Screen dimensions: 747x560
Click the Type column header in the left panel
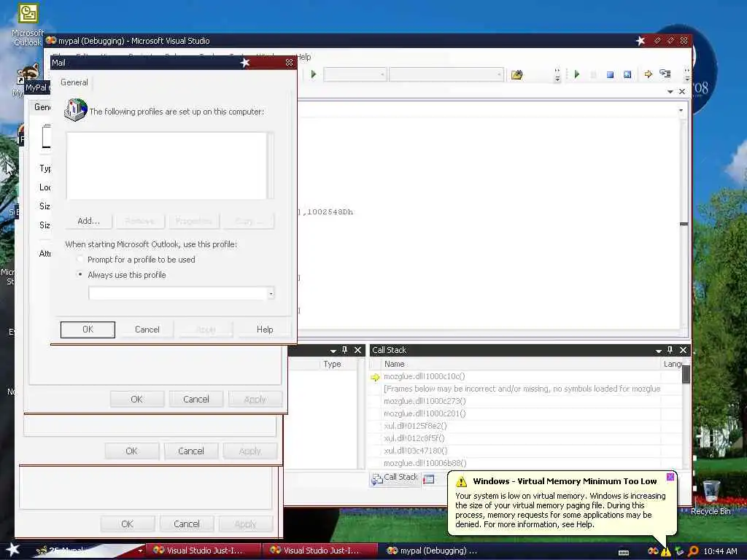coord(338,364)
